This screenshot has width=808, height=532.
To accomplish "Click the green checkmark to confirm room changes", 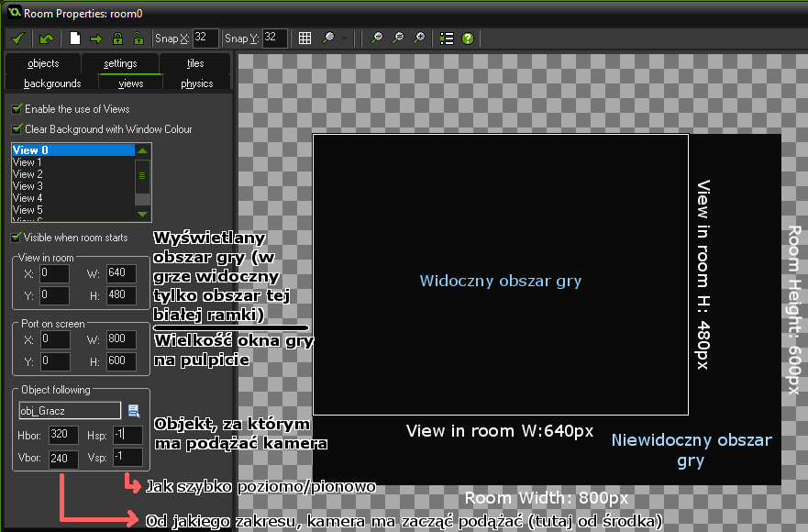I will [17, 39].
